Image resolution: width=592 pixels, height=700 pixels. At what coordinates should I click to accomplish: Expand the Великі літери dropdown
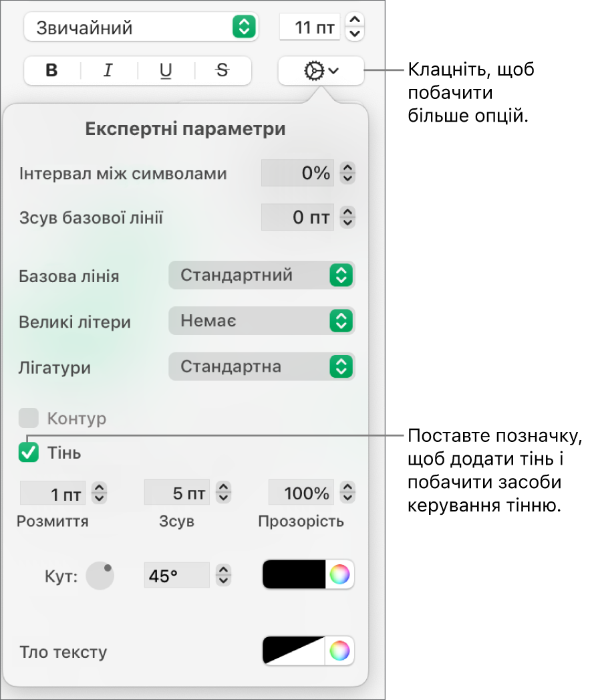261,322
